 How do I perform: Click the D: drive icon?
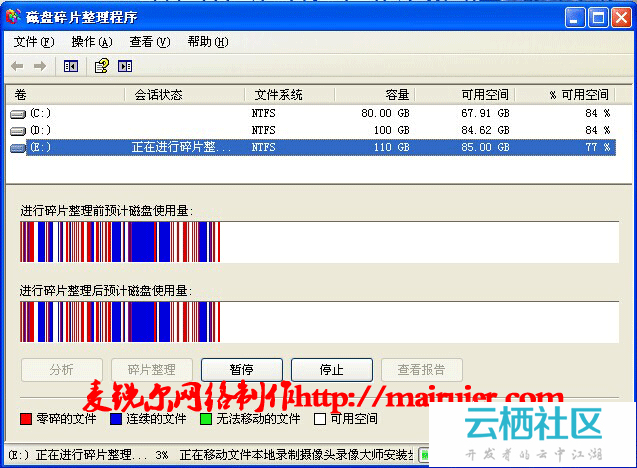click(x=18, y=131)
